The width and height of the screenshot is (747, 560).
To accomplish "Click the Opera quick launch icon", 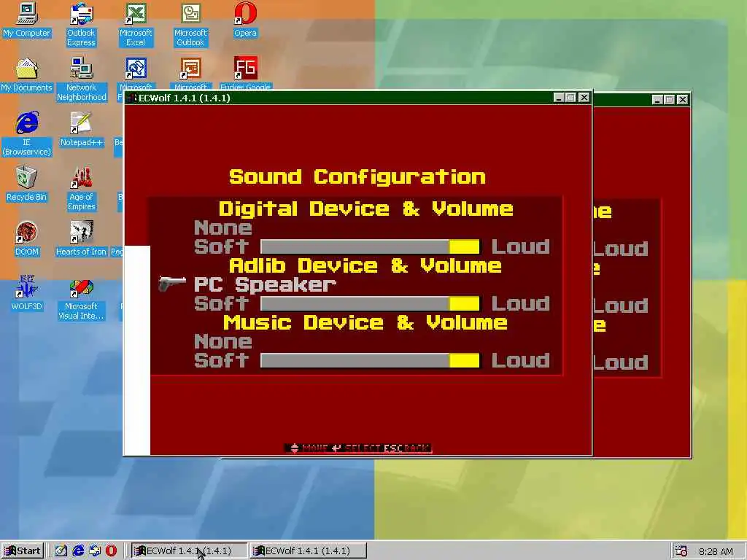I will point(111,551).
